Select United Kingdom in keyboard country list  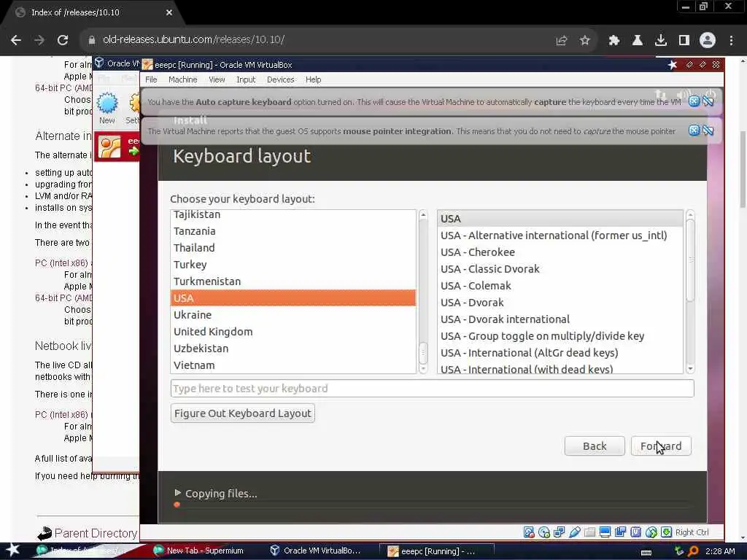click(293, 332)
